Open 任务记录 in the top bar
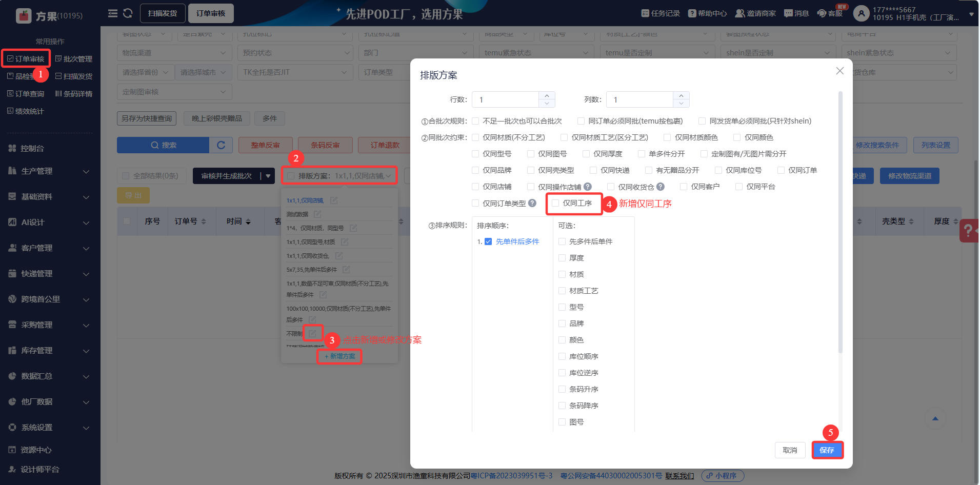The height and width of the screenshot is (485, 980). pyautogui.click(x=661, y=13)
